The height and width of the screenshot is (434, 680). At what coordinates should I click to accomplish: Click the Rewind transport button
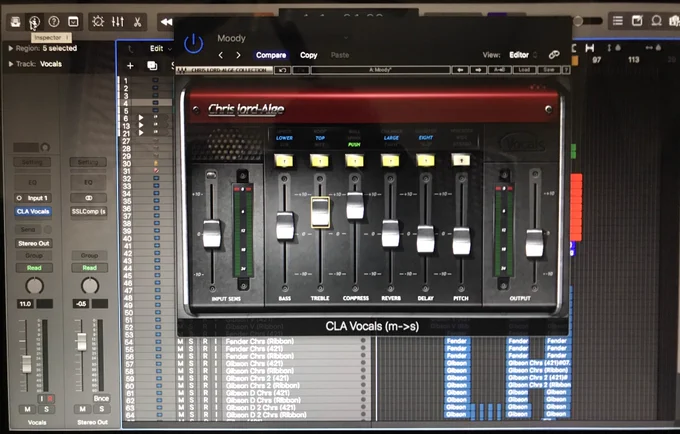point(166,22)
